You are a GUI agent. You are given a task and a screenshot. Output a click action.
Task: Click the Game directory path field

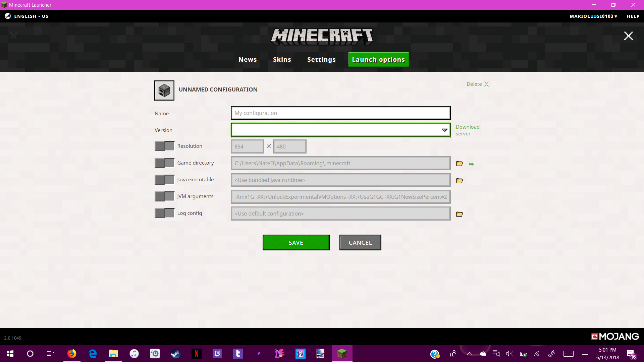coord(340,163)
